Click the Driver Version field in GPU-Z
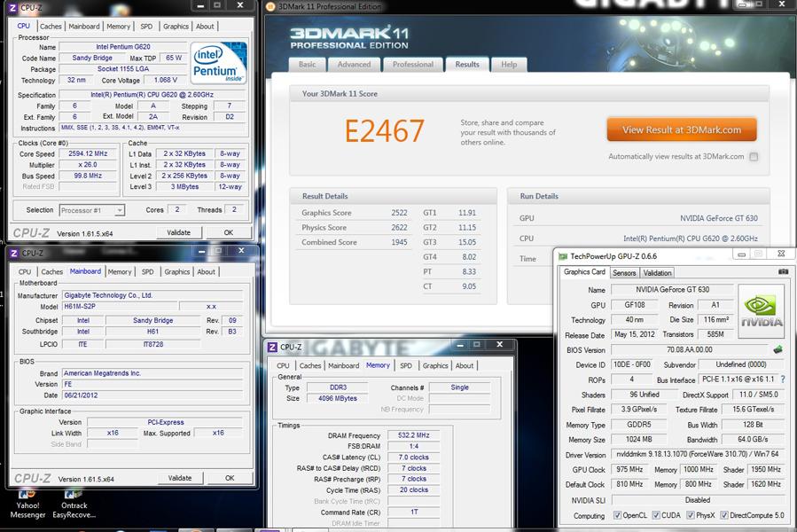 pyautogui.click(x=698, y=454)
